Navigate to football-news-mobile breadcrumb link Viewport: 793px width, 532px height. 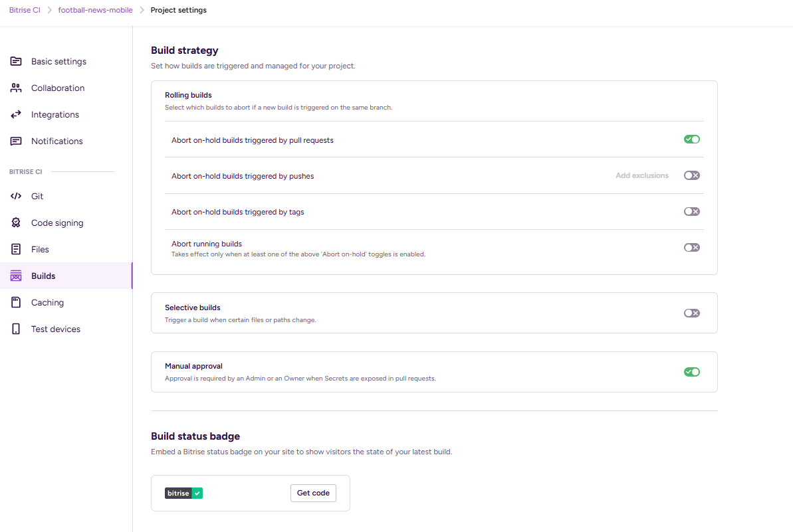[95, 10]
